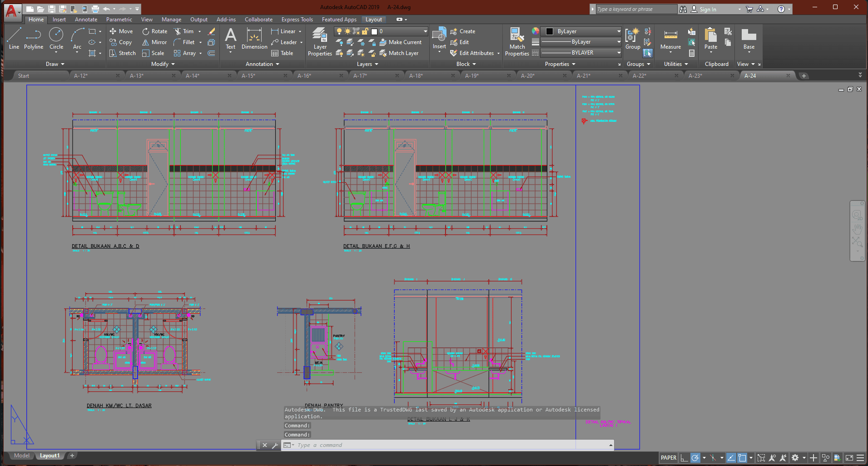Open Layer Properties manager
Image resolution: width=868 pixels, height=466 pixels.
click(320, 42)
